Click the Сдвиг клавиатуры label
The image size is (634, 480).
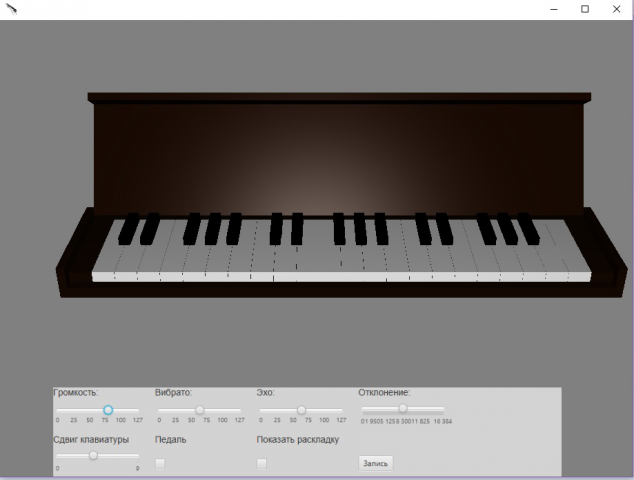pyautogui.click(x=91, y=440)
